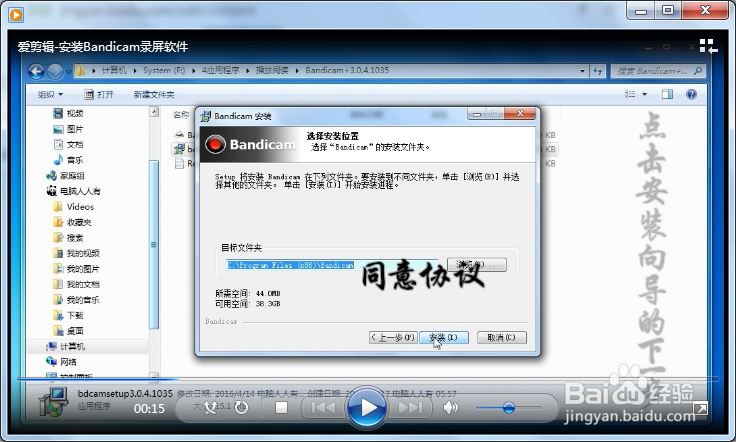Select 计算机 in navigation pane

tap(66, 346)
